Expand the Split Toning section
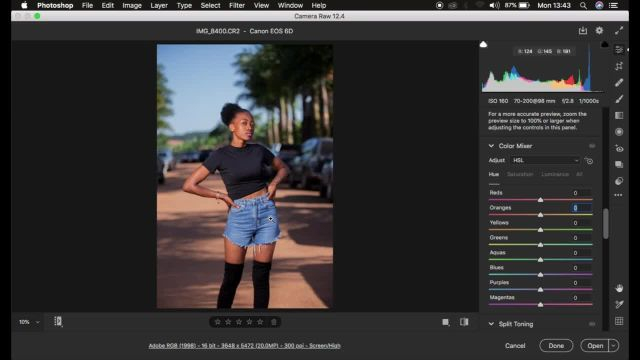Screen dimensions: 640x360 click(491, 324)
